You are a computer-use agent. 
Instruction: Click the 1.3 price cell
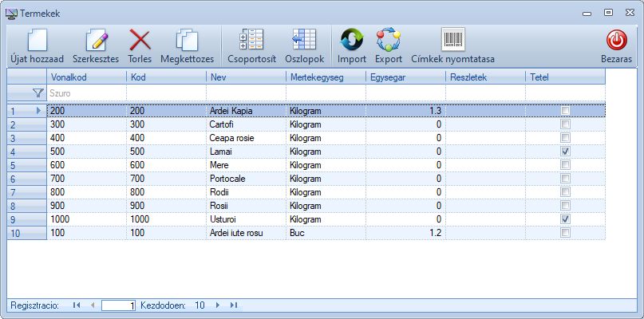click(x=405, y=110)
